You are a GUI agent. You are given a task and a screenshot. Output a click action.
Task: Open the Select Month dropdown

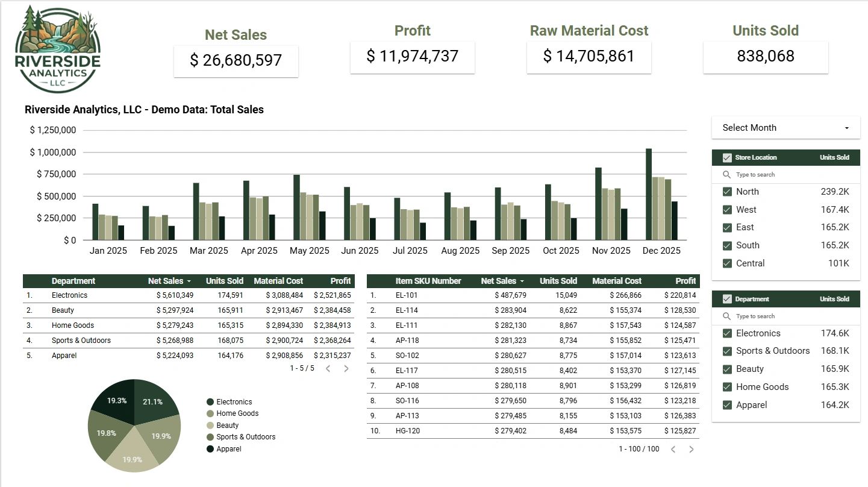[786, 128]
